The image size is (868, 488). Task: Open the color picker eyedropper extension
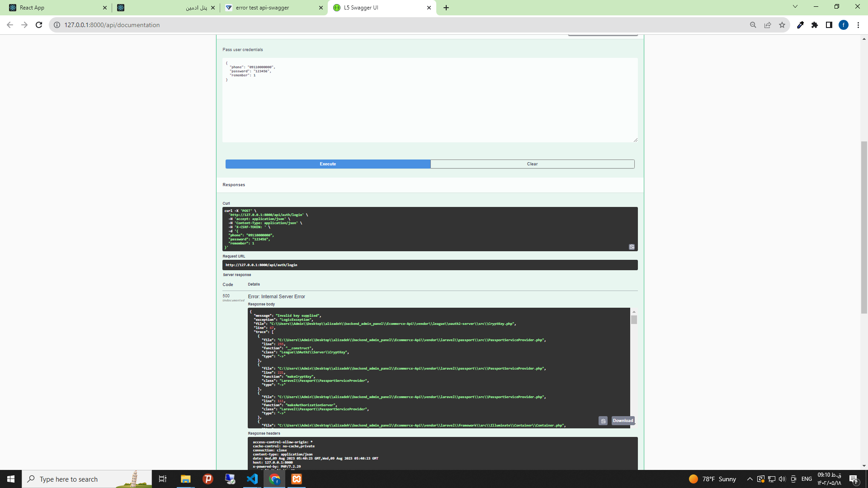[800, 25]
